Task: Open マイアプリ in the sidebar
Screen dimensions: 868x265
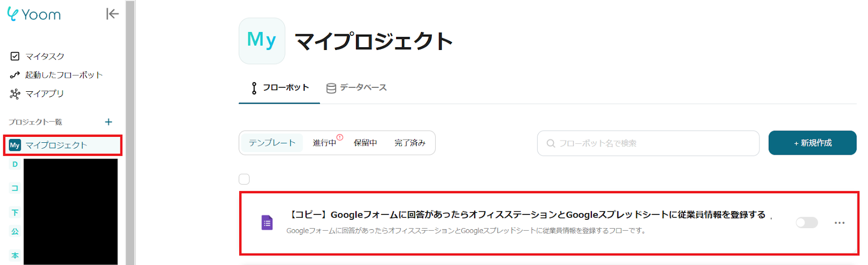Action: [x=44, y=93]
